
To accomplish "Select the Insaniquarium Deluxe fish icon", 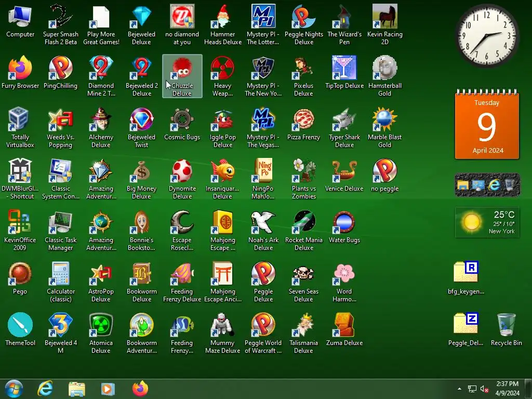I will coord(222,179).
